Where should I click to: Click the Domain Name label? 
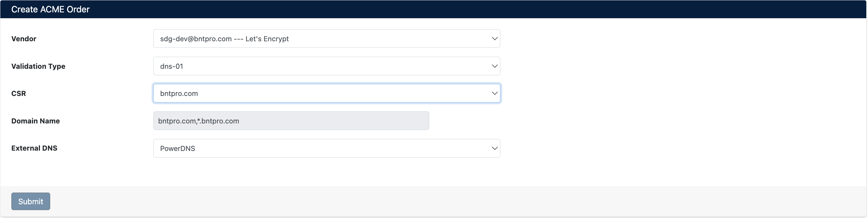point(35,121)
